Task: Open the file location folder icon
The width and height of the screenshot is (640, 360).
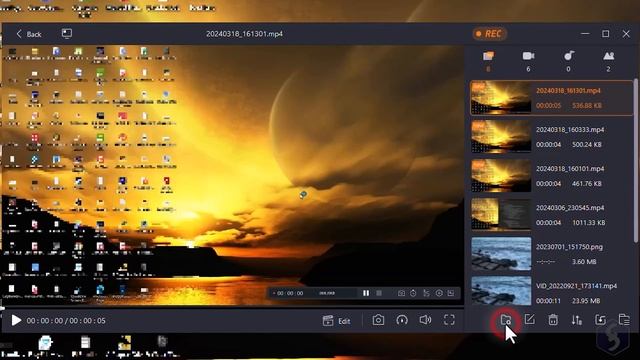Action: (506, 320)
